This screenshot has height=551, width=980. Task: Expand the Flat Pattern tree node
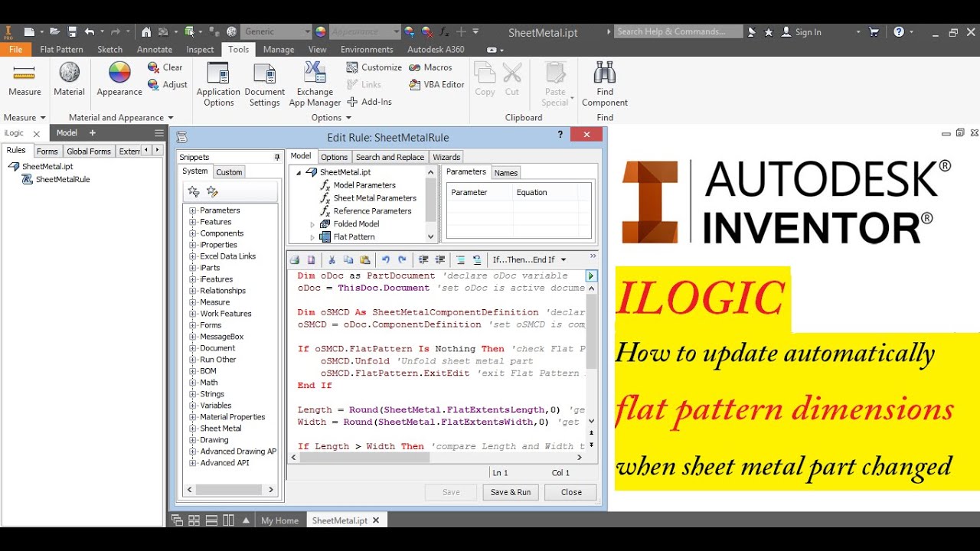coord(312,237)
